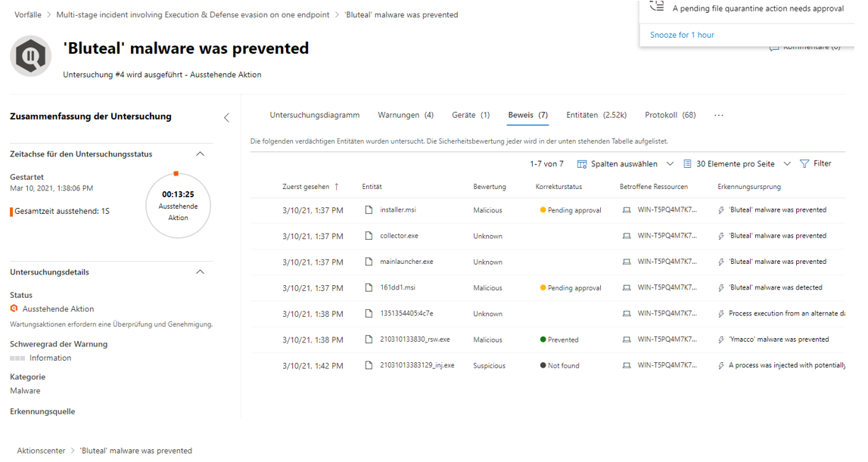
Task: Click the Not found status
Action: click(x=560, y=366)
